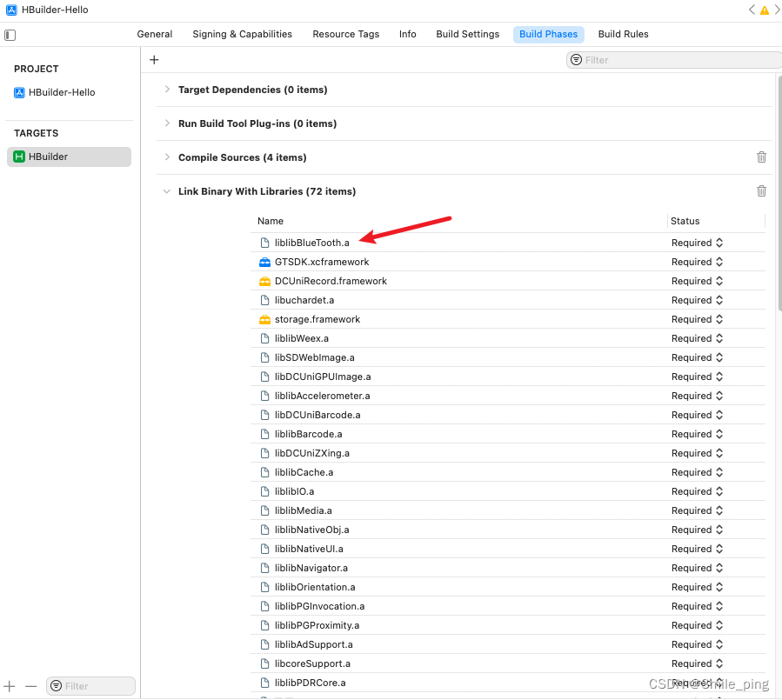Select liblibIO.a library row
This screenshot has width=782, height=700.
[x=508, y=491]
